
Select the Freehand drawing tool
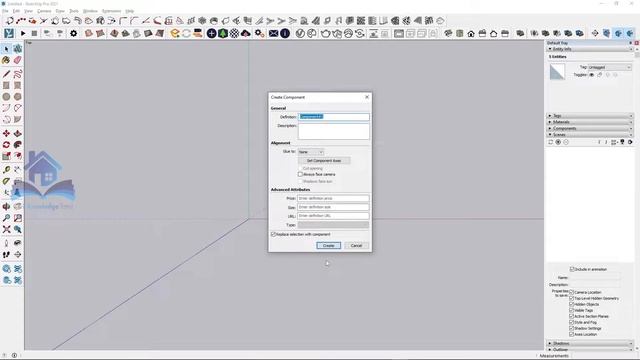pyautogui.click(x=18, y=74)
